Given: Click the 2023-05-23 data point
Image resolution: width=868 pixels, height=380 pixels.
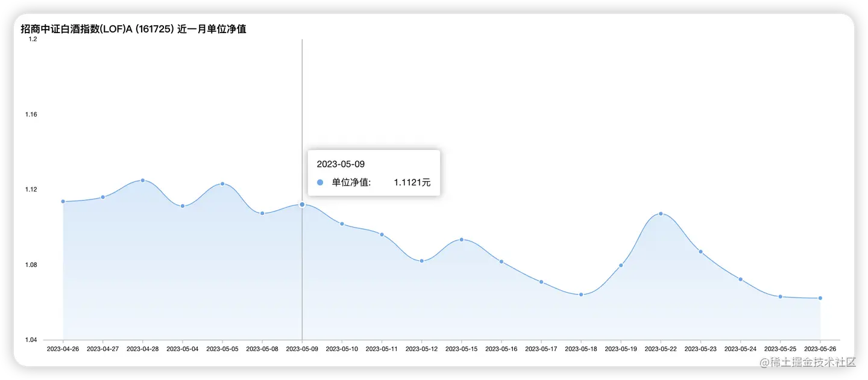Looking at the screenshot, I should pyautogui.click(x=700, y=252).
